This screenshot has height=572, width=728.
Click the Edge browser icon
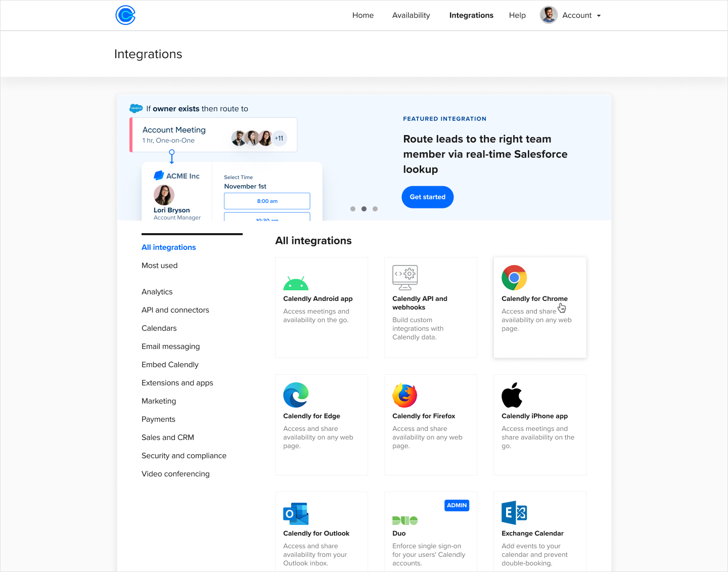(296, 395)
